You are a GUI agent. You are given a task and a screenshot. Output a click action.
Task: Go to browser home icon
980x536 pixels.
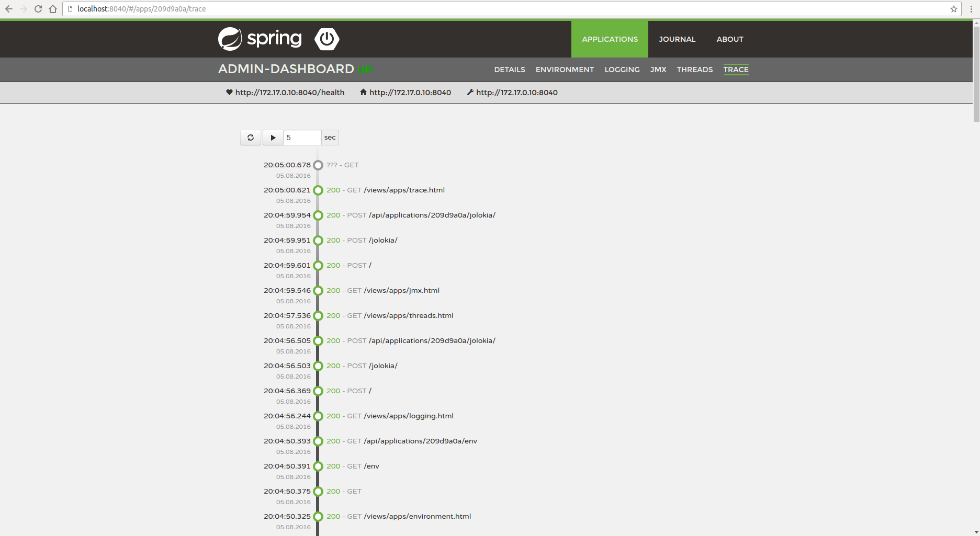click(x=53, y=9)
